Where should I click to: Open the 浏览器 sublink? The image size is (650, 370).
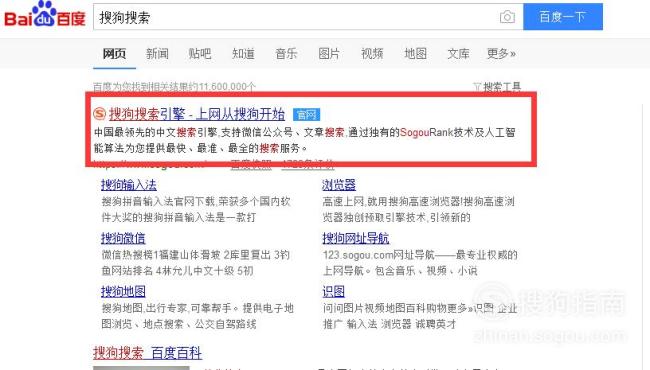(339, 185)
